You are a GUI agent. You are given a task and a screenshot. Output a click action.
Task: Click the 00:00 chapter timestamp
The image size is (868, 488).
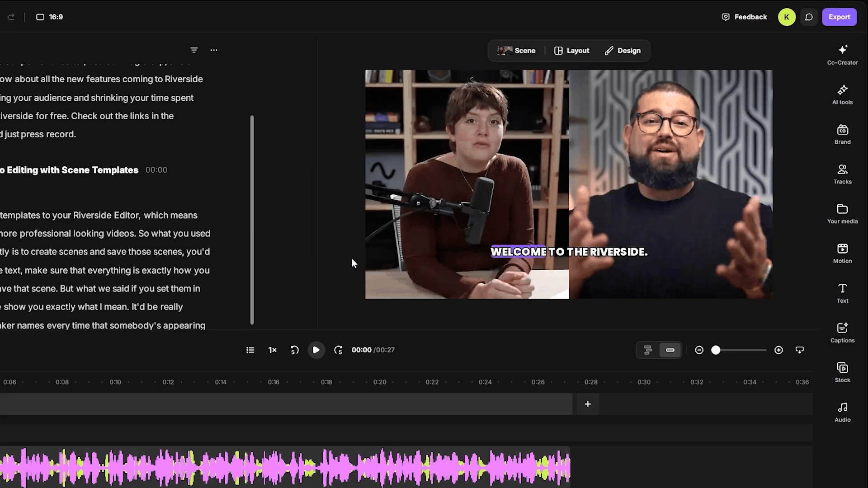[156, 170]
